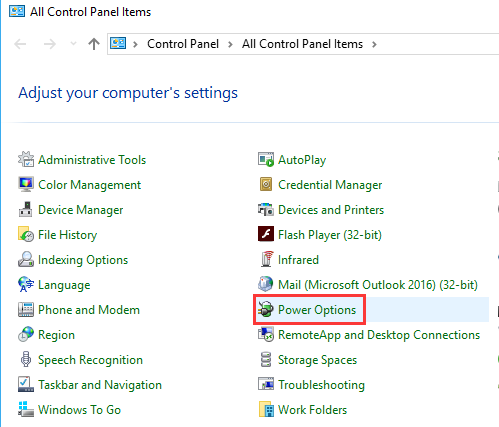Select All Control Panel Items breadcrumb

pos(302,44)
